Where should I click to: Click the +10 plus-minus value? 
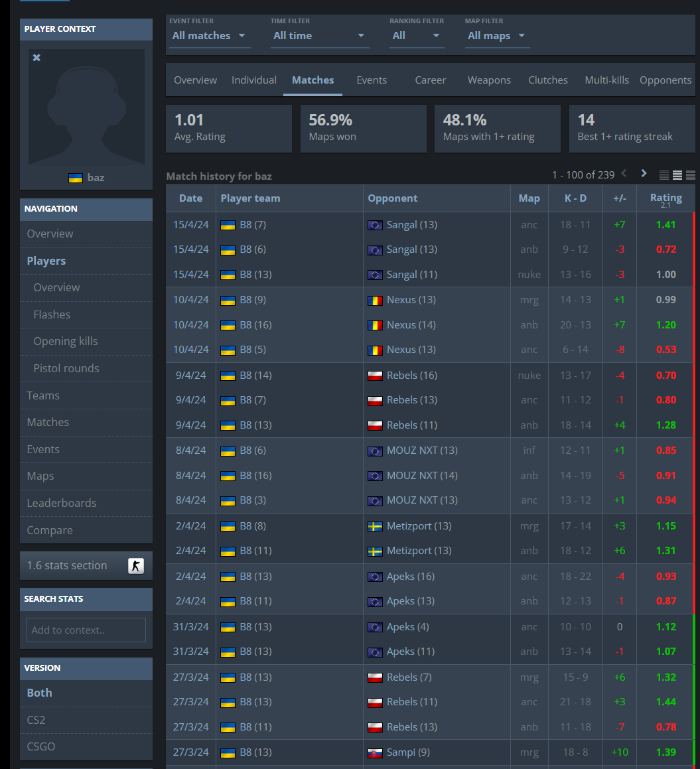tap(620, 752)
